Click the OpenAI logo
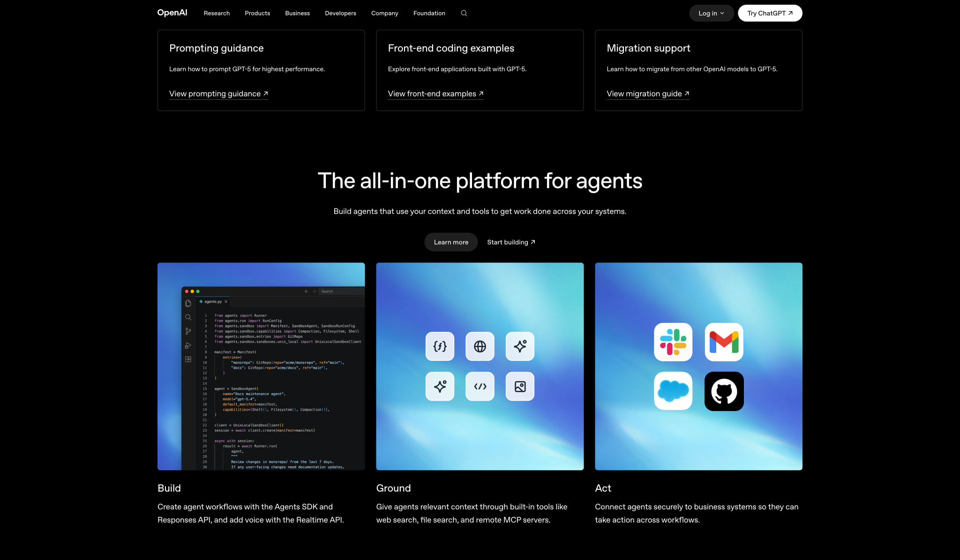 click(172, 13)
